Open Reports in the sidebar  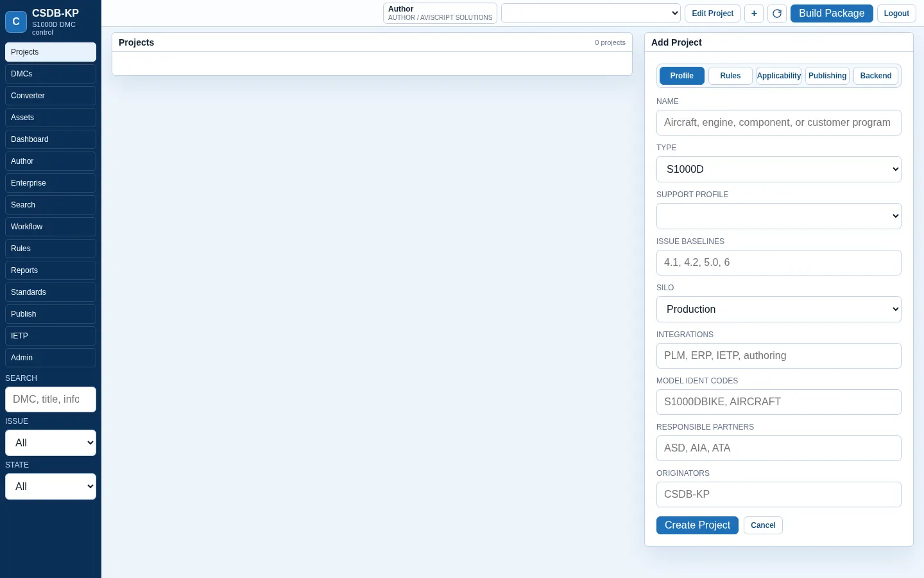(x=51, y=270)
